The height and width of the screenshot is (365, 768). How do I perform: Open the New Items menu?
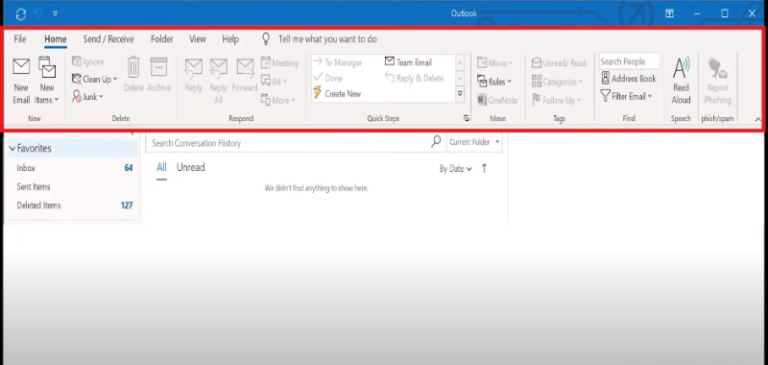tap(47, 81)
